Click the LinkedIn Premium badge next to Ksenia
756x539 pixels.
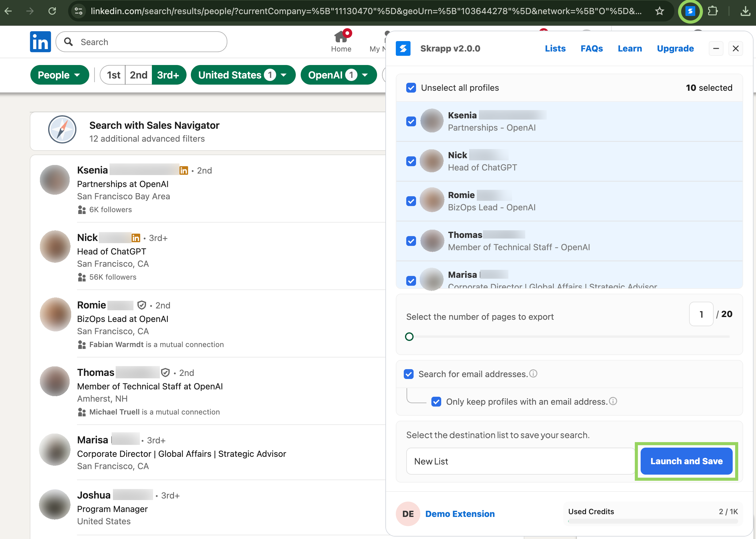[x=184, y=170]
